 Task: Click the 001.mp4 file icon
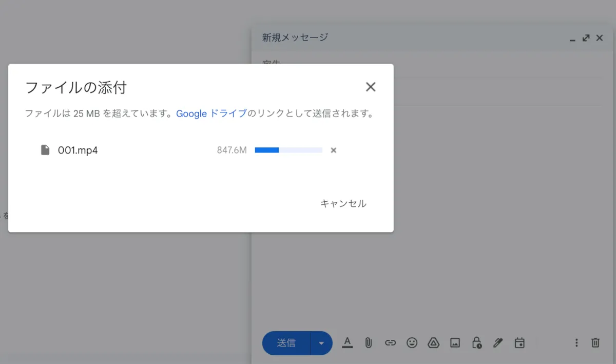(45, 150)
